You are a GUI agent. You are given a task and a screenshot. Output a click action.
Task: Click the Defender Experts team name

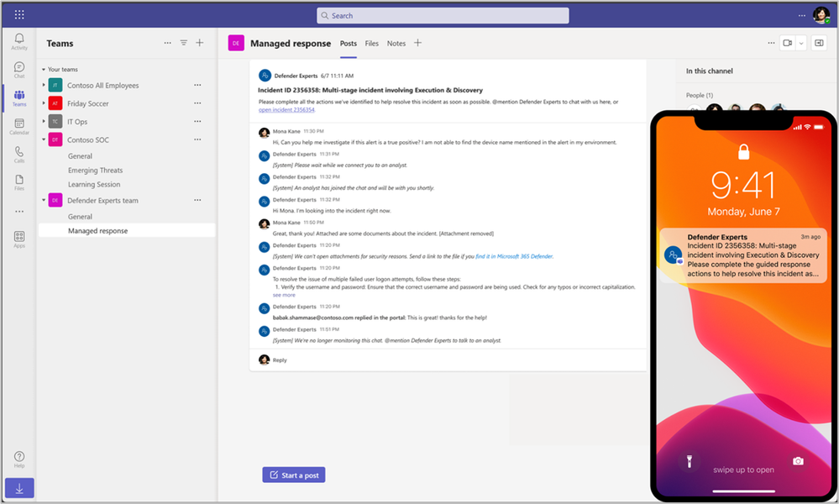[102, 200]
